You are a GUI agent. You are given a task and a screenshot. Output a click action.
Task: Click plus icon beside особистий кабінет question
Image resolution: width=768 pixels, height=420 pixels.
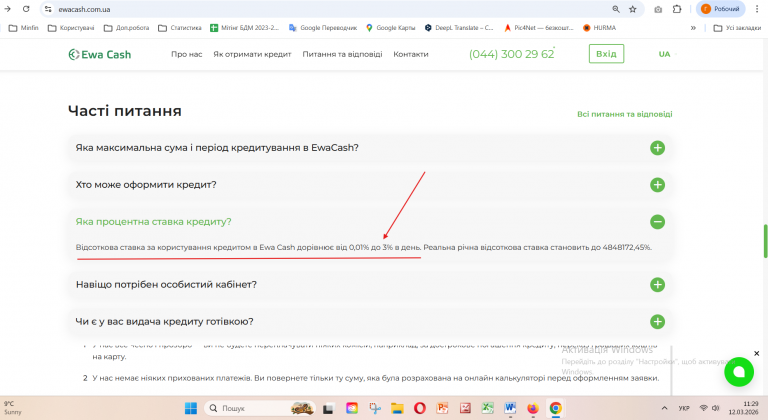[657, 285]
